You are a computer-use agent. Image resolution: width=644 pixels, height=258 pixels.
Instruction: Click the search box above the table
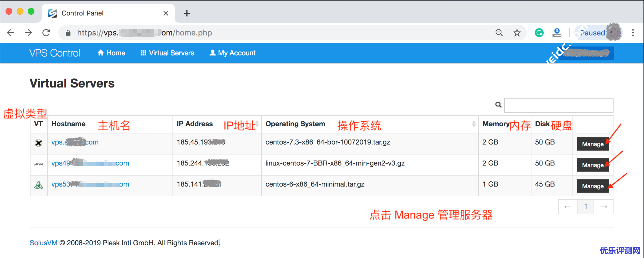[x=559, y=105]
